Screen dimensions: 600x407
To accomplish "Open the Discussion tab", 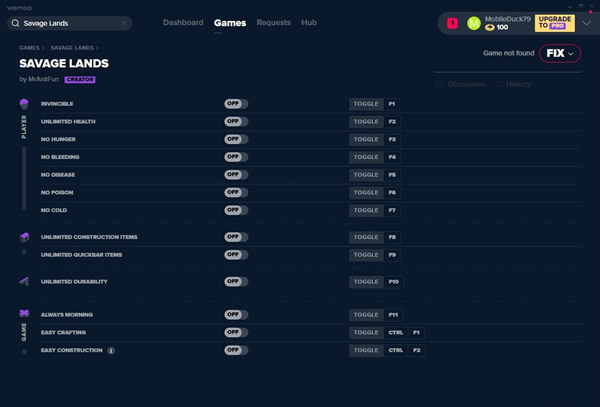I will coord(466,84).
